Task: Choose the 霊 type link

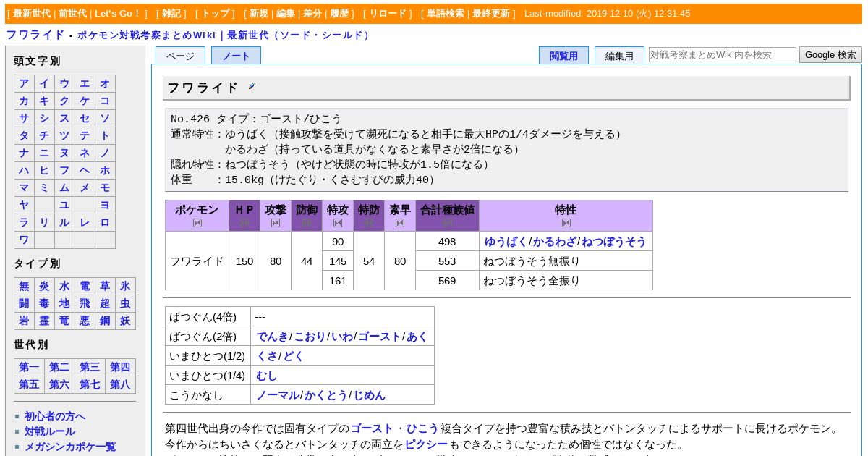Action: pos(44,321)
